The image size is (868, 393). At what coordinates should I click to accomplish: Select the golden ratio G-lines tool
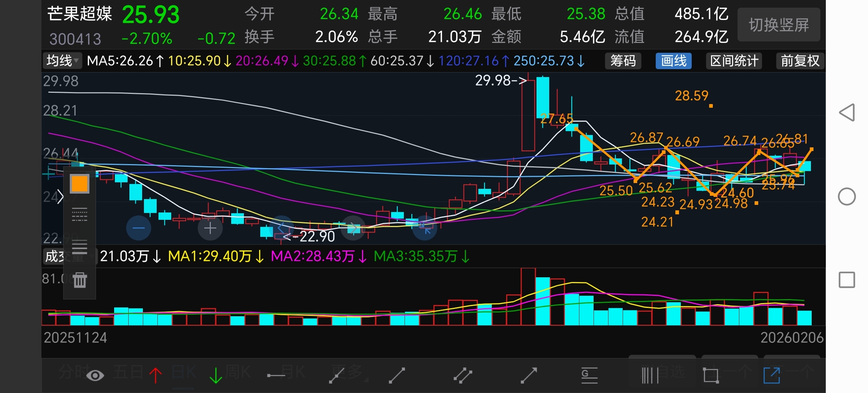[x=589, y=375]
